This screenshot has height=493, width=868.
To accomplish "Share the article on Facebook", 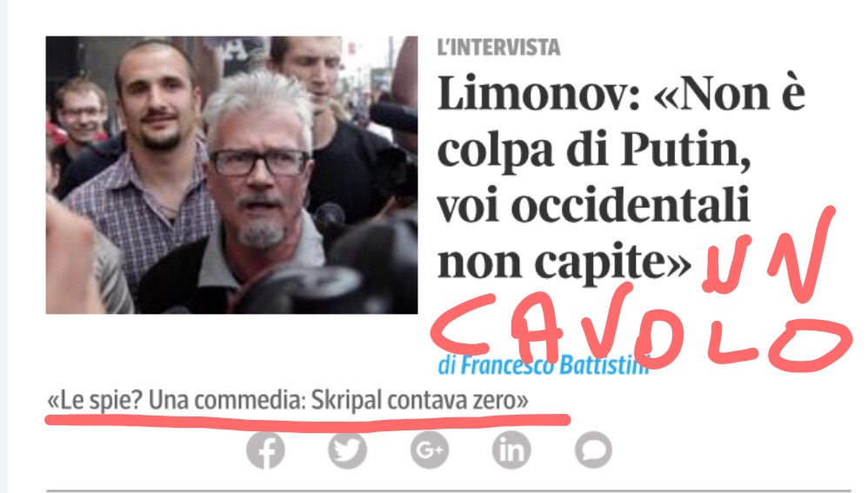I will [x=266, y=450].
